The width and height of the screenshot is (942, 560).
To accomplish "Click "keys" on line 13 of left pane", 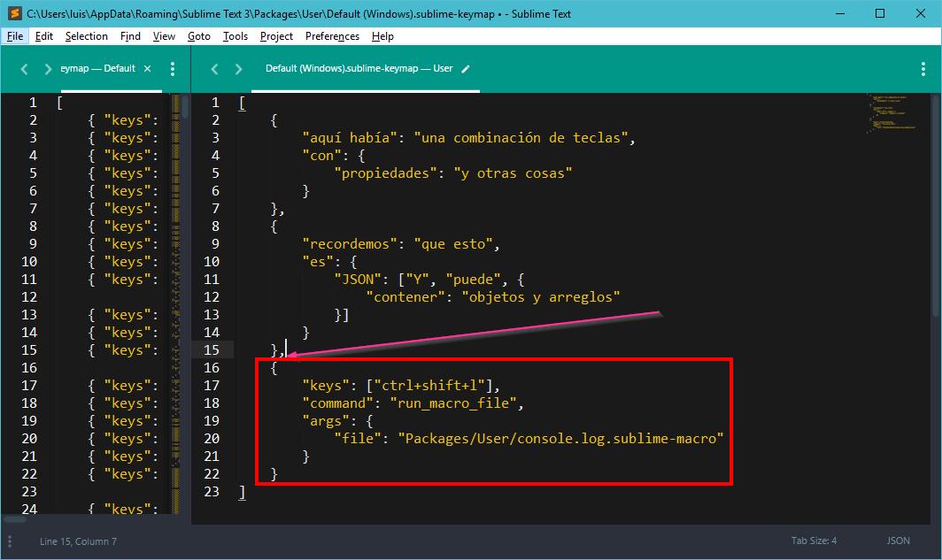I will click(127, 315).
